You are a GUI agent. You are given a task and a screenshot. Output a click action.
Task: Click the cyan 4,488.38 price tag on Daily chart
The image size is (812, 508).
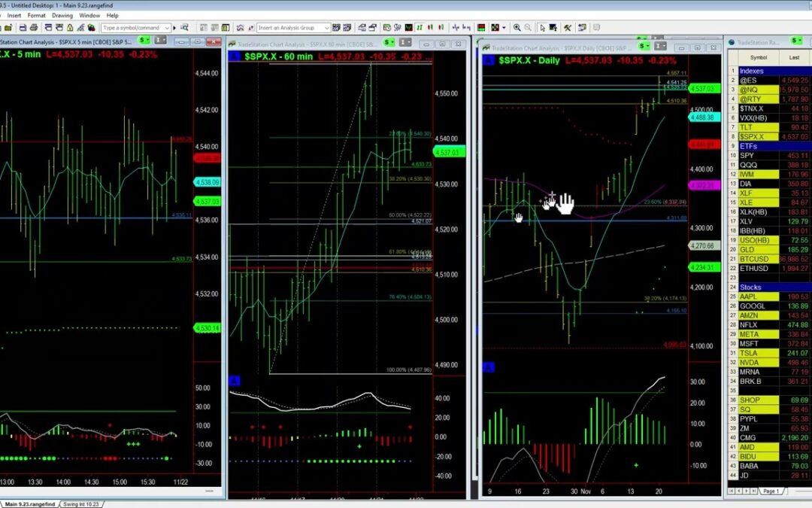coord(704,117)
